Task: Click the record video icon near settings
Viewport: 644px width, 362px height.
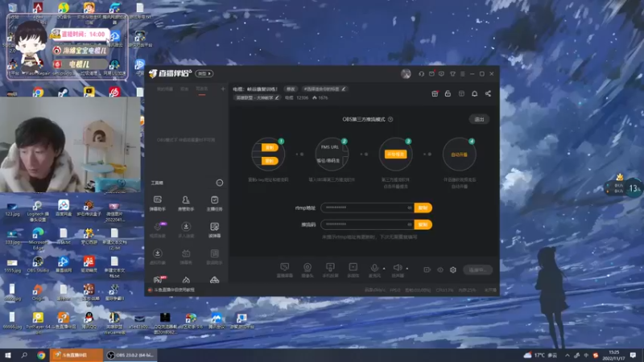Action: 427,269
